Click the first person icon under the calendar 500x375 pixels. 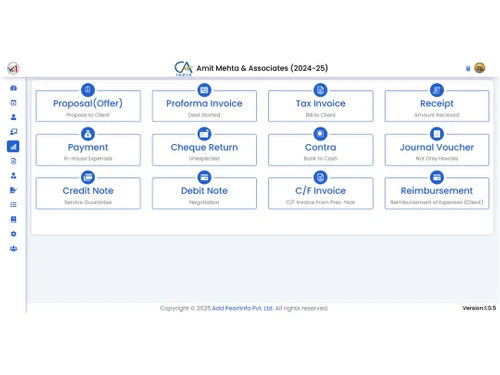[x=13, y=117]
